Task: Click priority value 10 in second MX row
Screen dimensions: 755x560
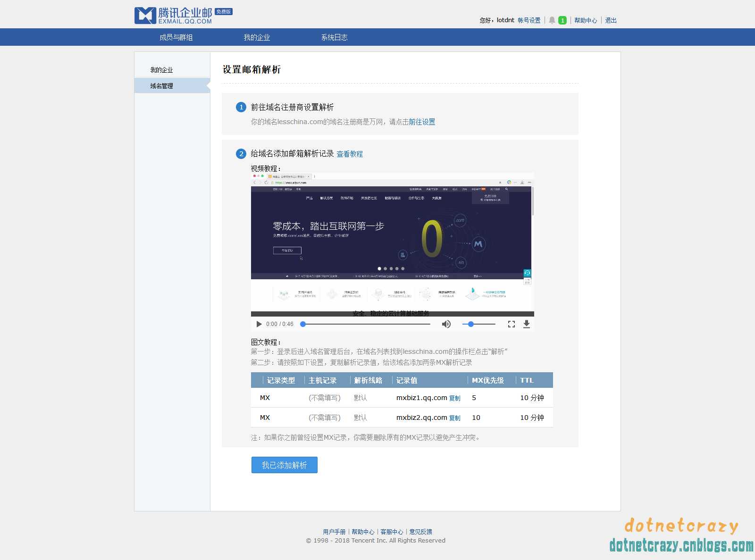Action: (476, 418)
